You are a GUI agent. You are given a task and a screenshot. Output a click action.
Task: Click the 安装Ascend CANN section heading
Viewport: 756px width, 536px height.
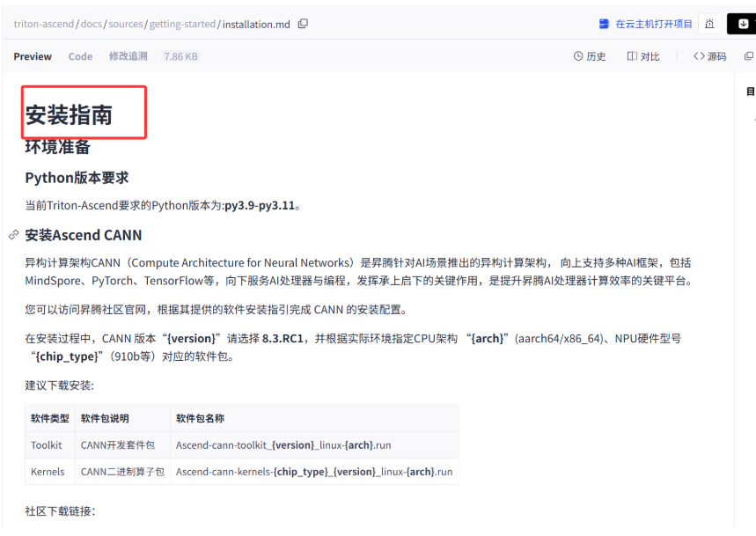[84, 235]
